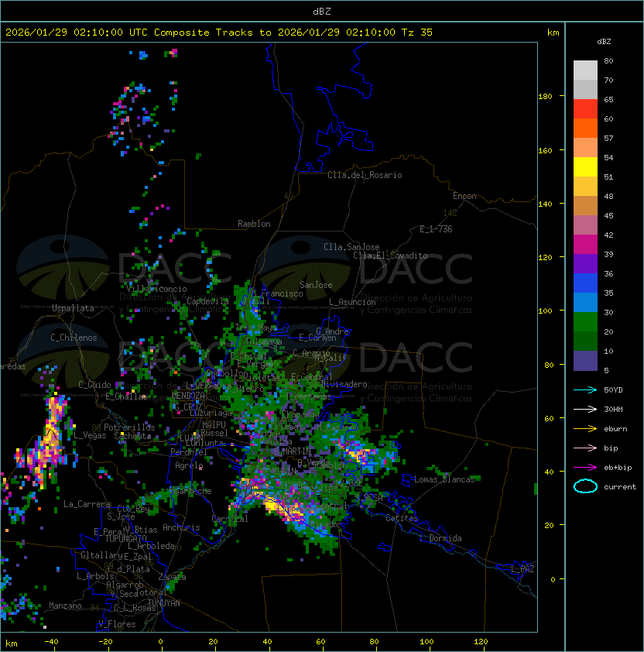This screenshot has height=652, width=644.
Task: Click the 'Lomas_Blancas' map label
Action: [x=444, y=479]
